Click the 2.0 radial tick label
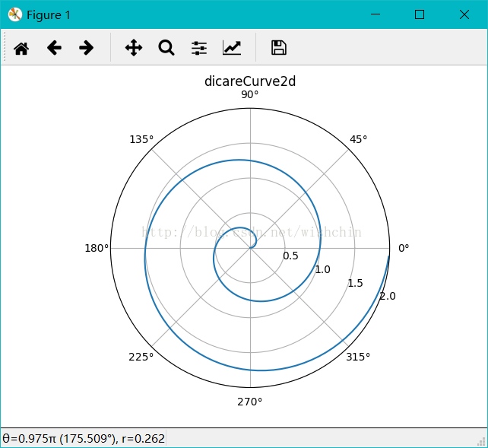Screen dimensions: 488x448 pyautogui.click(x=388, y=296)
